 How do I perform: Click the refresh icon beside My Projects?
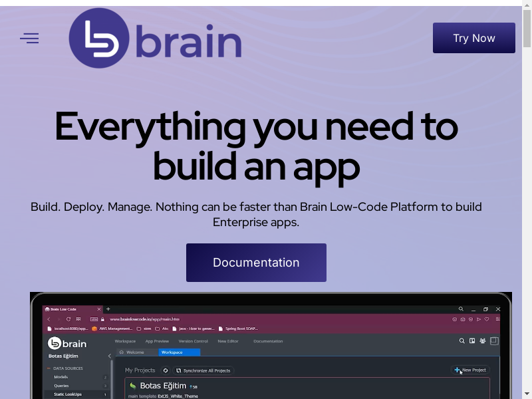(166, 370)
